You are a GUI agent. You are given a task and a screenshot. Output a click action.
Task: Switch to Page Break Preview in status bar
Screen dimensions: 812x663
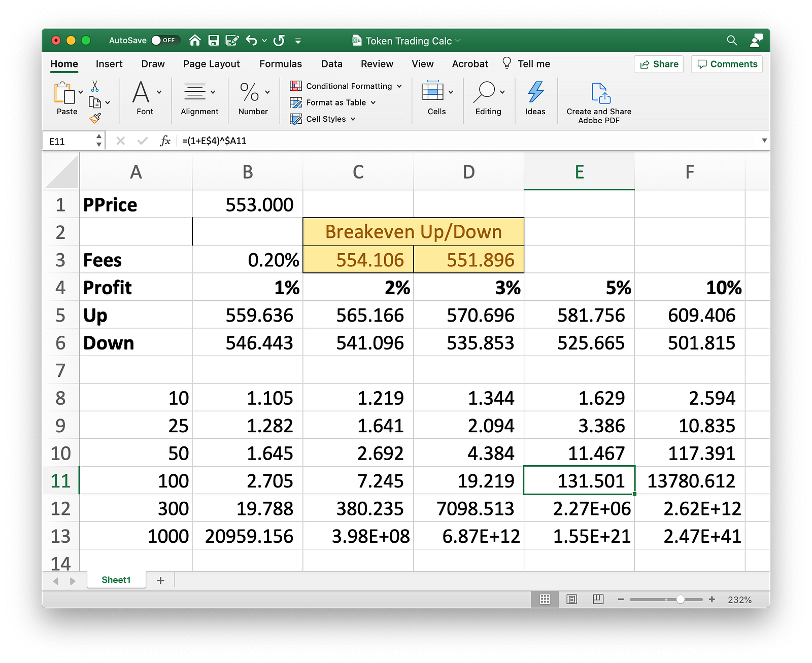598,600
